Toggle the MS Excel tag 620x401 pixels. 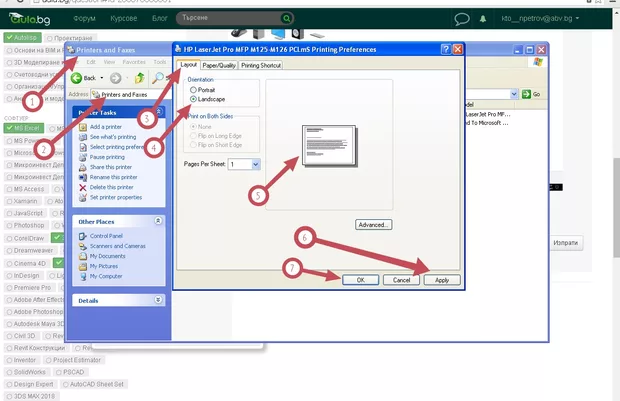(x=23, y=128)
